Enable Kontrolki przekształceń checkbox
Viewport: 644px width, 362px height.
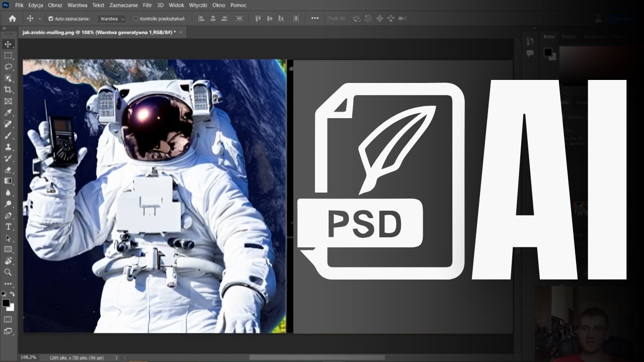coord(136,19)
